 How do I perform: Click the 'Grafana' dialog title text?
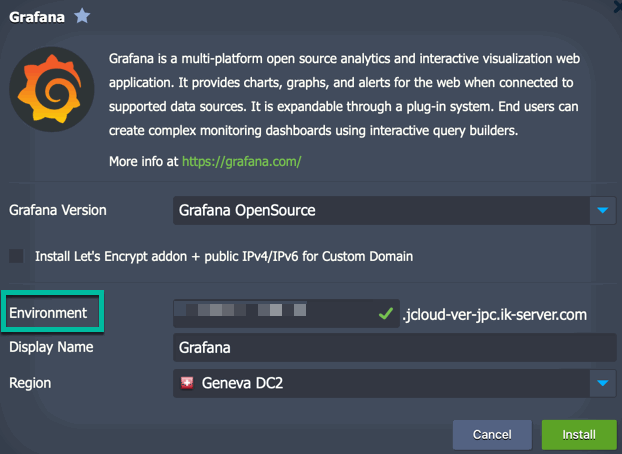pos(37,17)
